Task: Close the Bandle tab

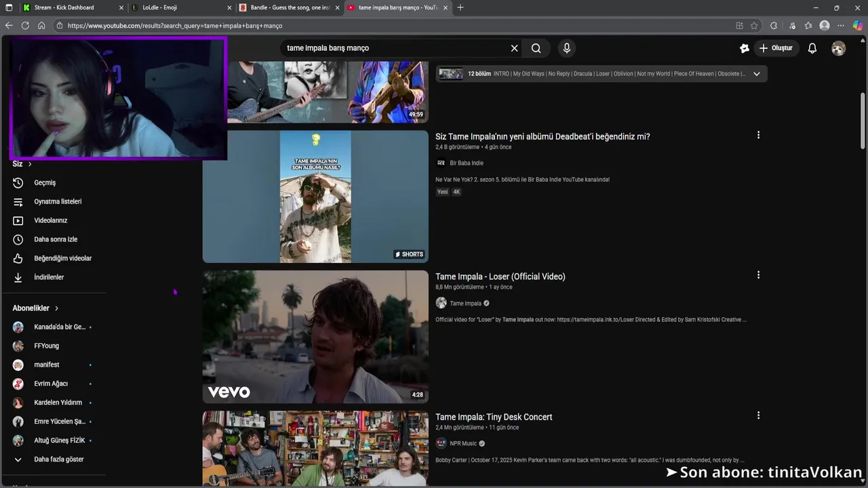Action: pos(336,7)
